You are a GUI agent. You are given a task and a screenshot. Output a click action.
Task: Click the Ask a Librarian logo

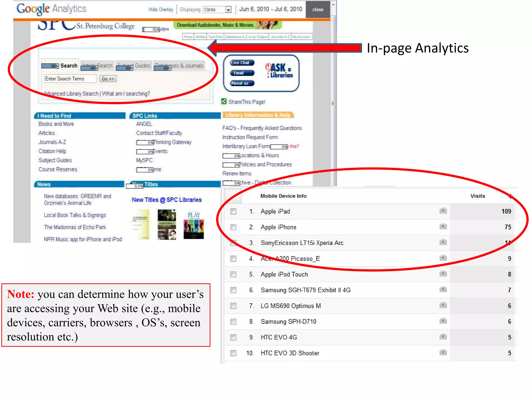click(x=279, y=70)
